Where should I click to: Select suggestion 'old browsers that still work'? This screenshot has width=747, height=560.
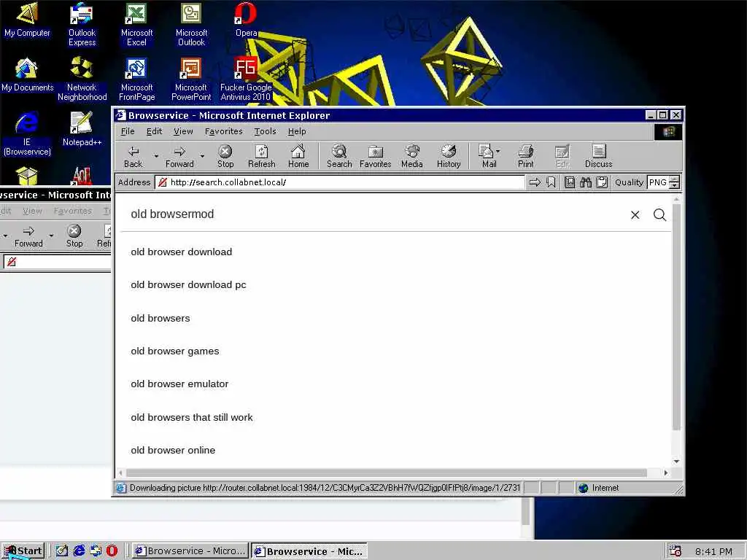192,417
